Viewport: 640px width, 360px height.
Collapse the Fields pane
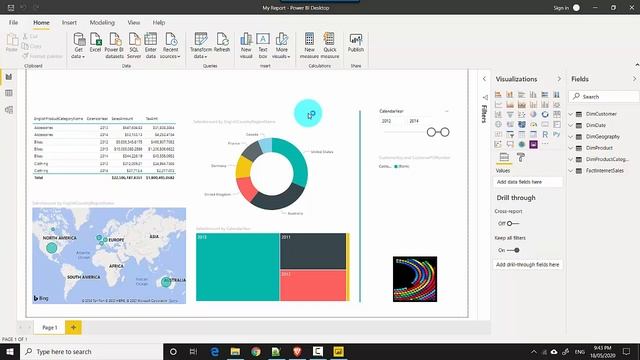click(634, 79)
